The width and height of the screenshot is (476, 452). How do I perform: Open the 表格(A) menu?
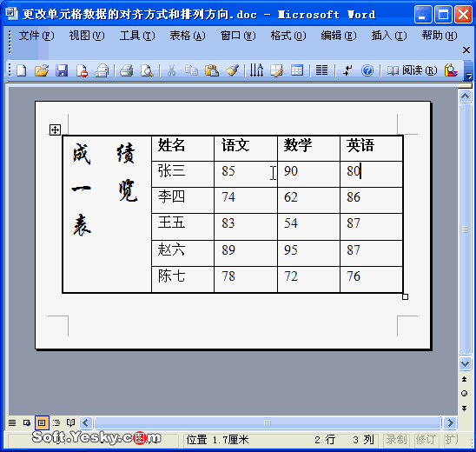tap(188, 36)
